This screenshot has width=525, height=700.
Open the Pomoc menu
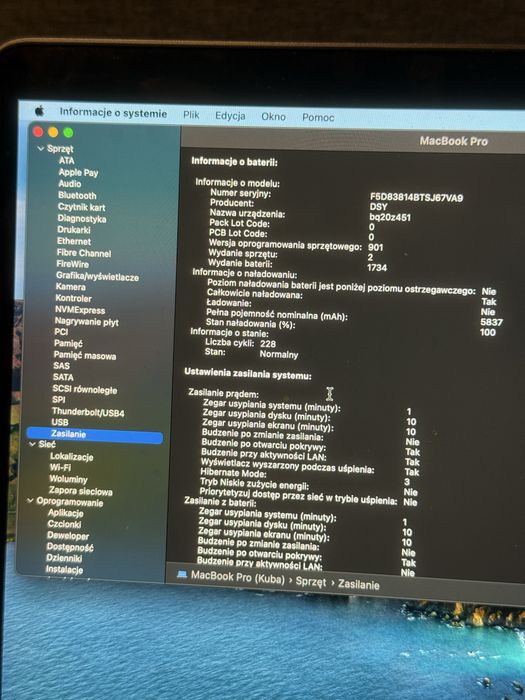point(318,117)
